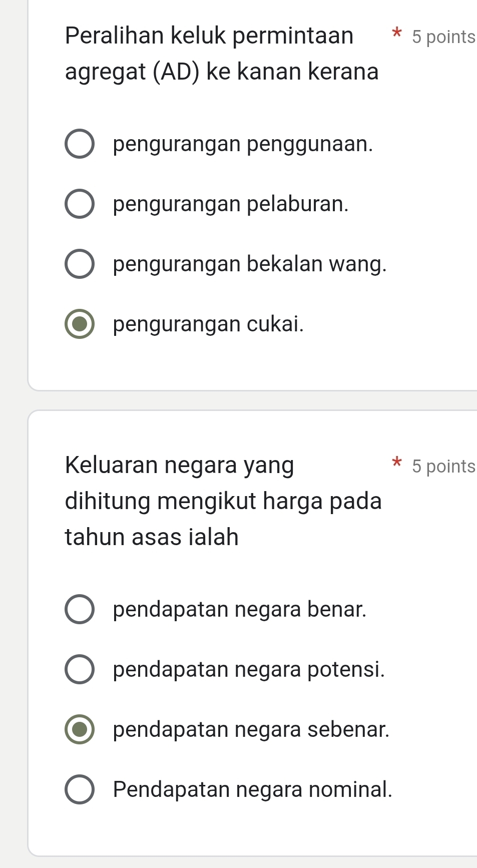Click the 'pengurangan cukai.' answer text
This screenshot has height=868, width=477.
[x=208, y=324]
